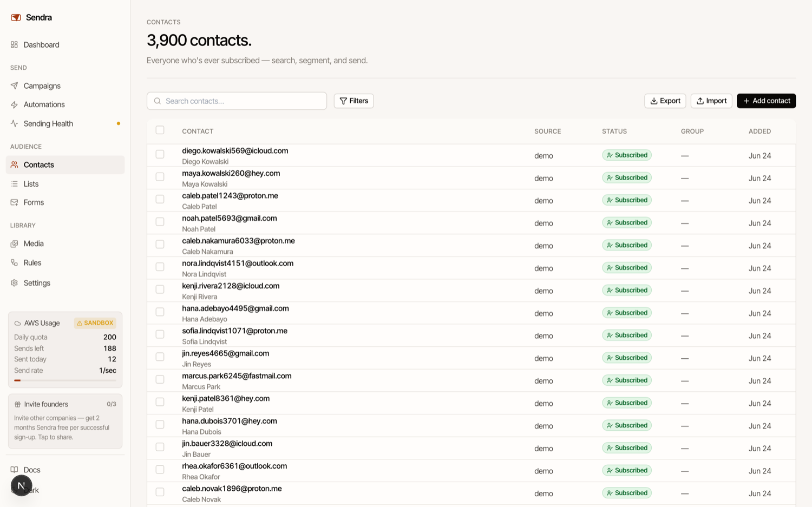Click the ADDED column header

tap(759, 131)
